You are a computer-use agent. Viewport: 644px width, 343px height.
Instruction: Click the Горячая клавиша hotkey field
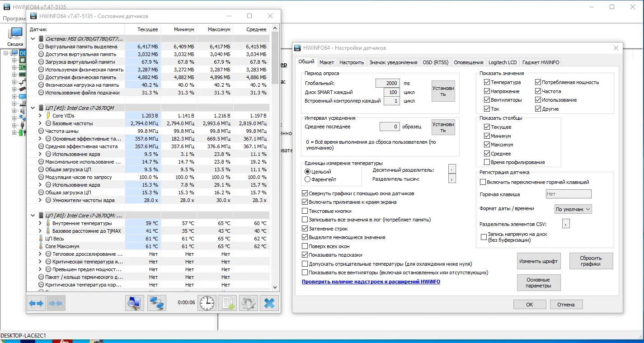point(569,194)
